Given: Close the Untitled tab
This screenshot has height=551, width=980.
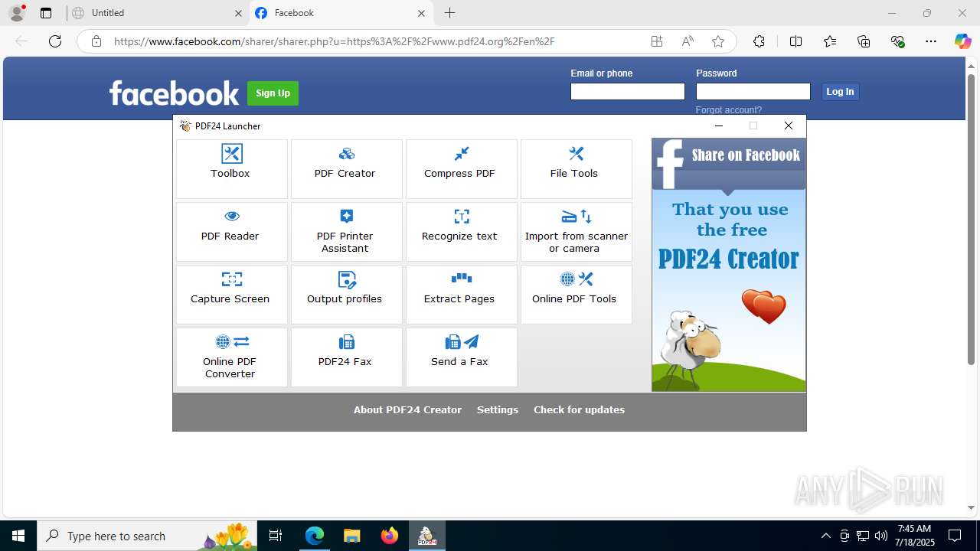Looking at the screenshot, I should 238,13.
